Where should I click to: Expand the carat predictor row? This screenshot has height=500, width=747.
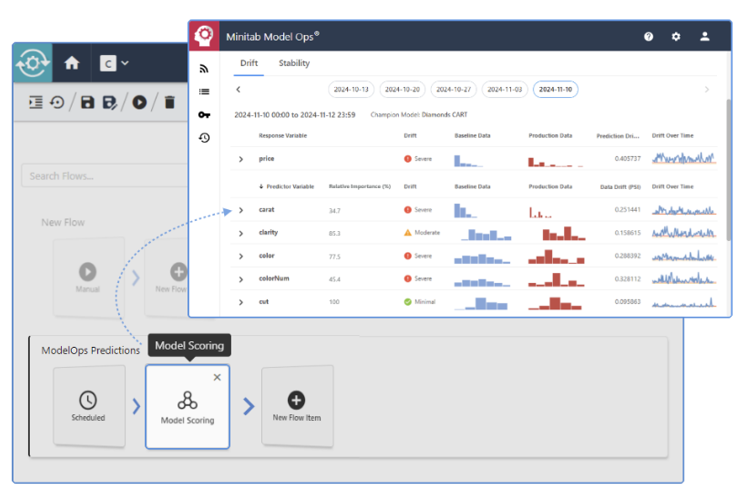pos(241,210)
